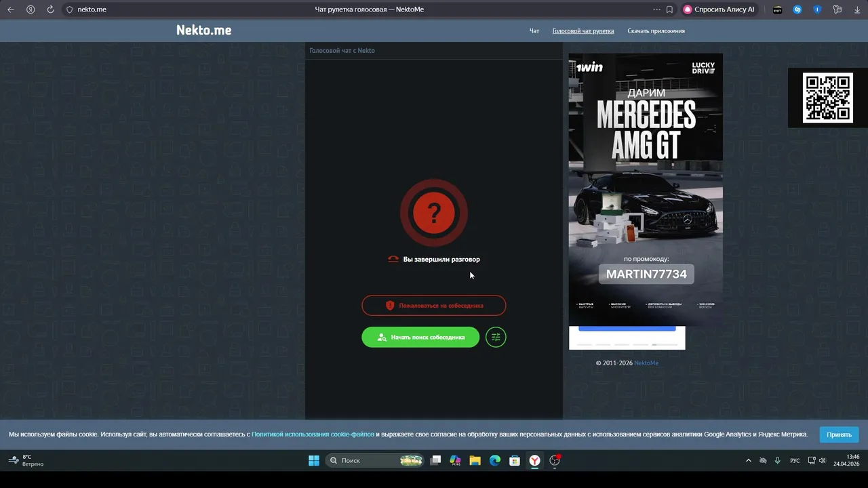
Task: Open the clock and date panel
Action: tap(846, 460)
